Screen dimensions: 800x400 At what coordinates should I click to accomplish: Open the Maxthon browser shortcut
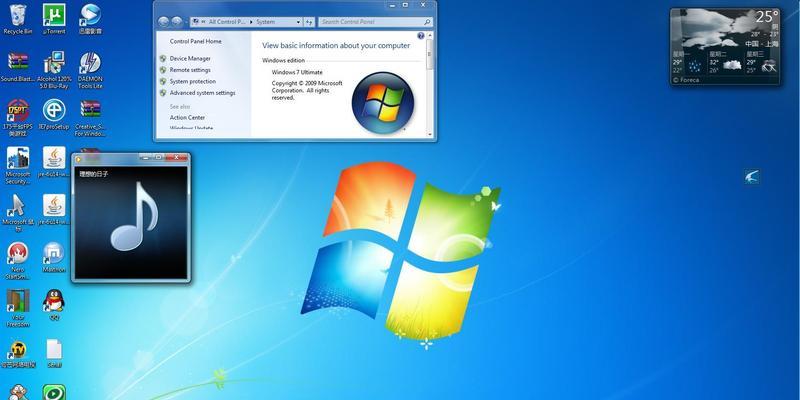tap(54, 257)
